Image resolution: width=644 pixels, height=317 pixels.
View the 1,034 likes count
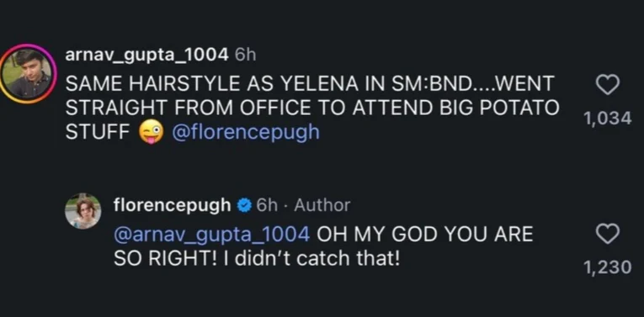pos(608,118)
